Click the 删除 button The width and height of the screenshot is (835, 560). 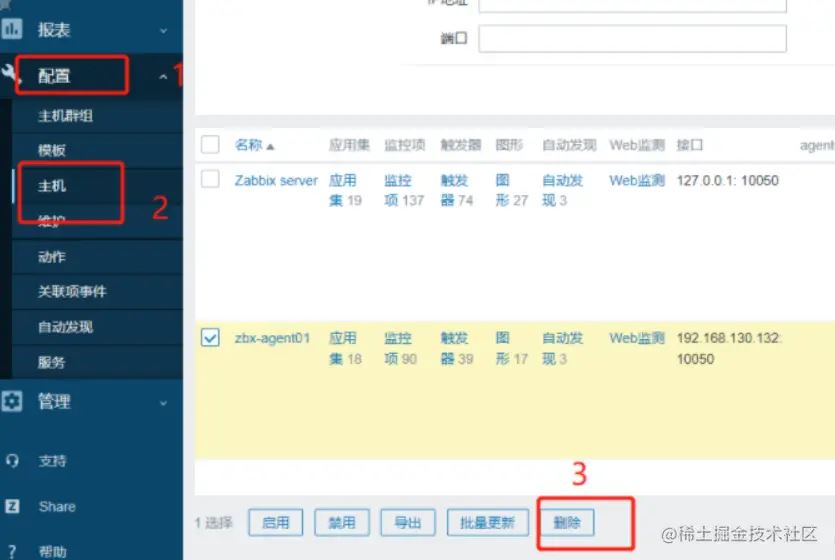pos(567,522)
